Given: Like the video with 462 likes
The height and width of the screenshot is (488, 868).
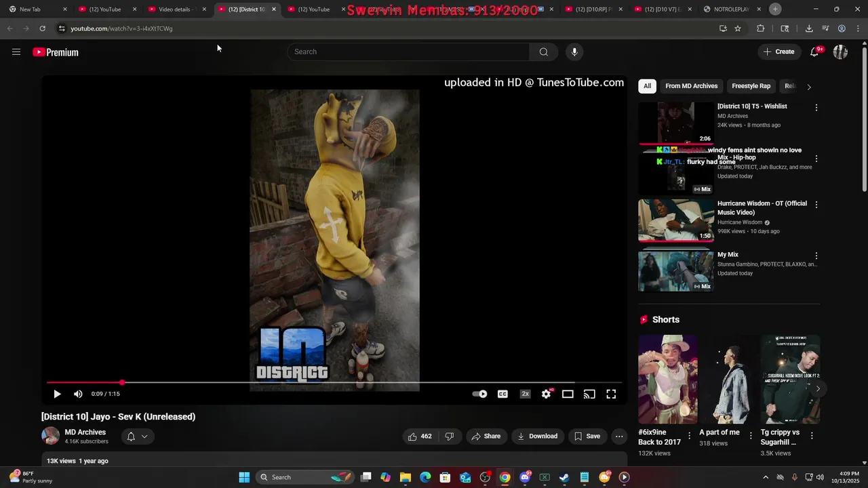Looking at the screenshot, I should pyautogui.click(x=419, y=436).
